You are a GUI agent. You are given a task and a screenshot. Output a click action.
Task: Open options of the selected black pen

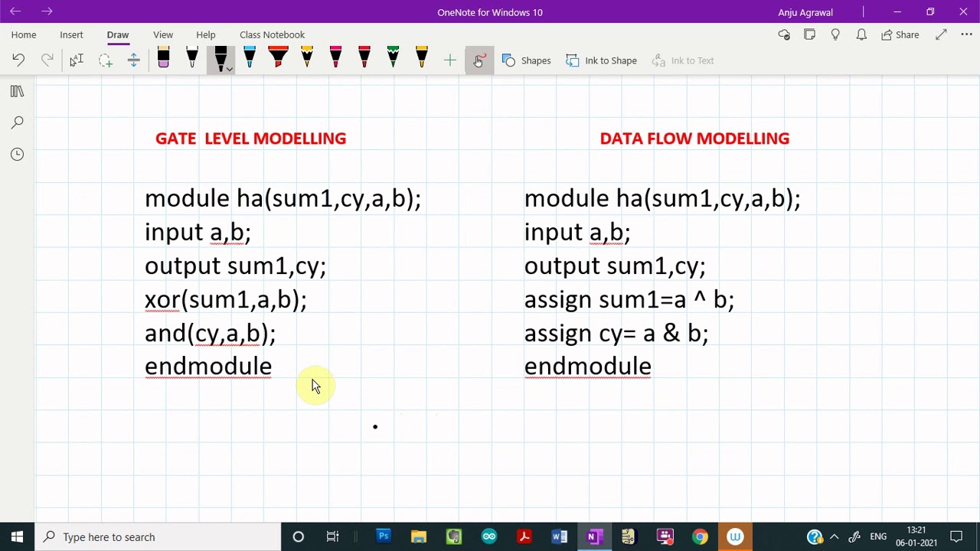228,68
